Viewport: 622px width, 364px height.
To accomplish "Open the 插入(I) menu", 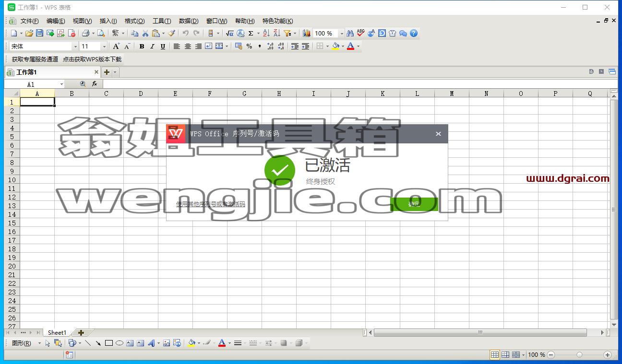I will coord(108,21).
